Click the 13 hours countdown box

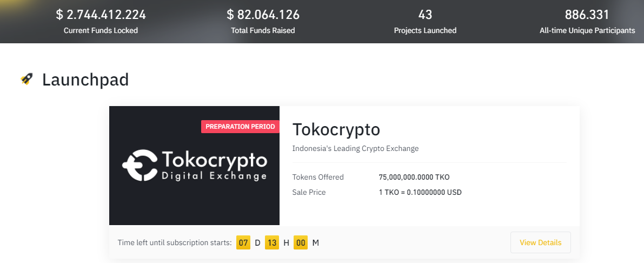[271, 243]
